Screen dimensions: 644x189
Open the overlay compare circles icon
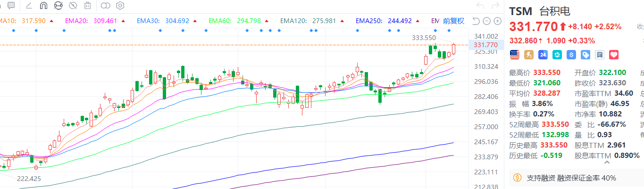106,6
